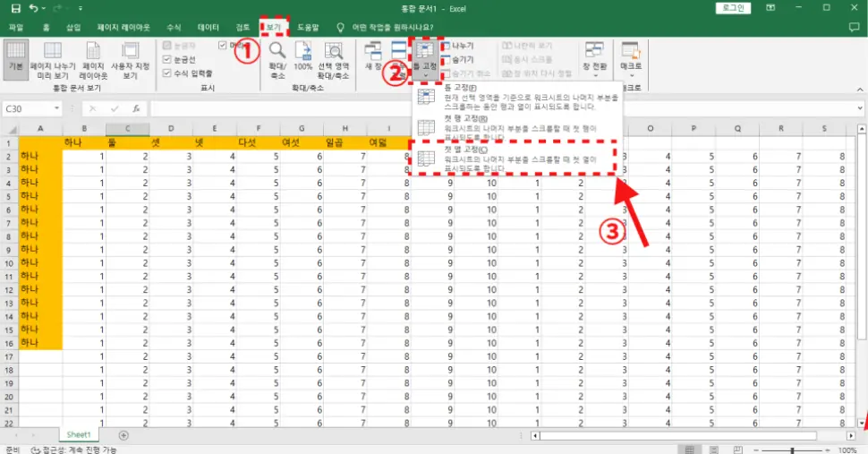Add a new sheet with plus icon
The width and height of the screenshot is (868, 454).
point(123,435)
